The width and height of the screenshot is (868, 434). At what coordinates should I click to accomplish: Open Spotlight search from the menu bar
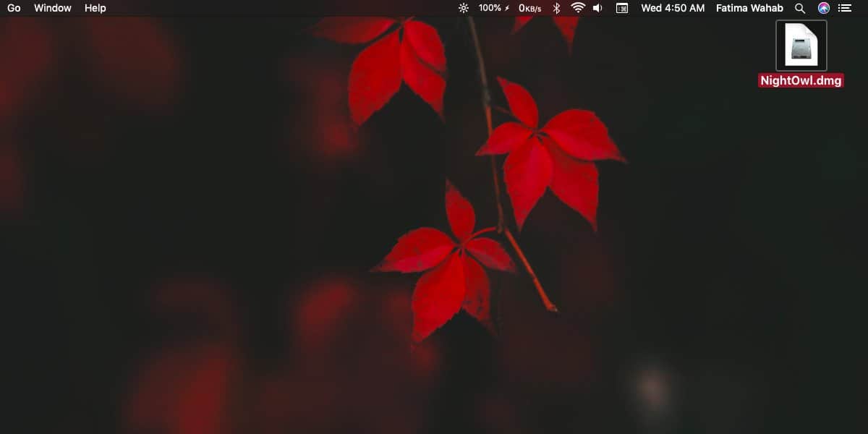click(x=800, y=8)
